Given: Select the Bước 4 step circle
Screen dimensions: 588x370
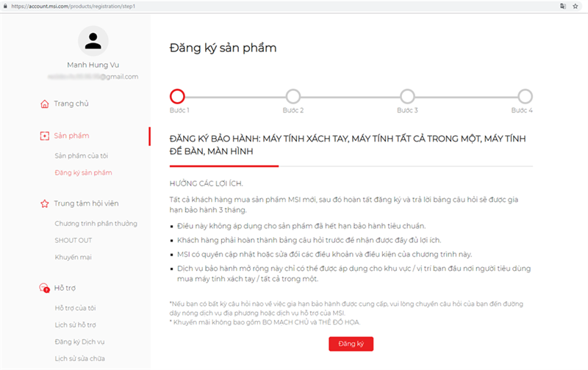Looking at the screenshot, I should (x=525, y=96).
